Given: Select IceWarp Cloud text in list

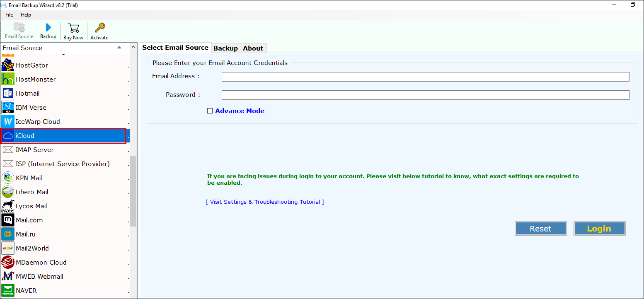Looking at the screenshot, I should coord(38,122).
